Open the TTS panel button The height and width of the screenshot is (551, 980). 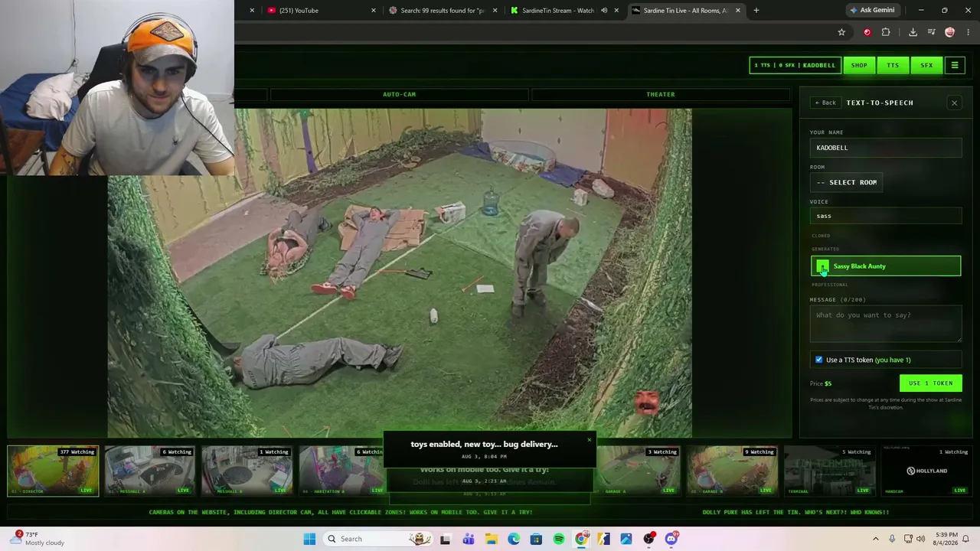click(x=893, y=65)
